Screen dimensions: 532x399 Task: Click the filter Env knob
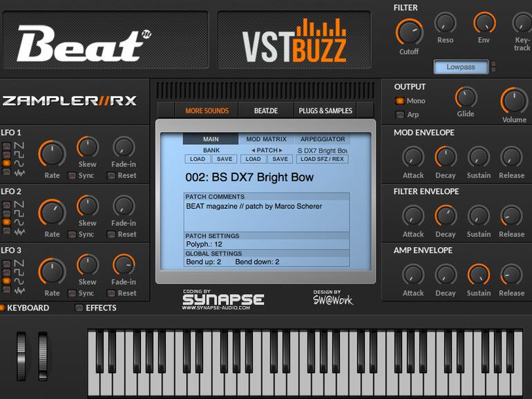484,23
